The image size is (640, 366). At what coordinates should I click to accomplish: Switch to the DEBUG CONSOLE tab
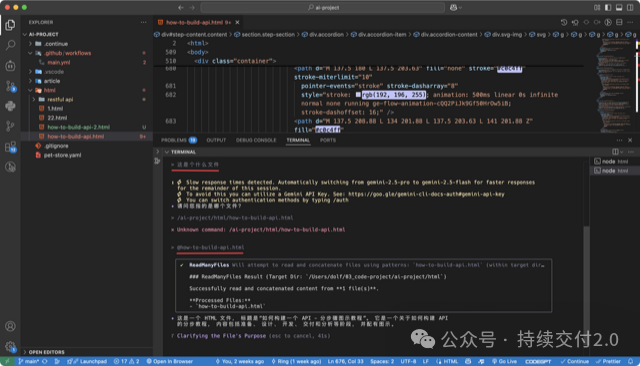point(256,140)
